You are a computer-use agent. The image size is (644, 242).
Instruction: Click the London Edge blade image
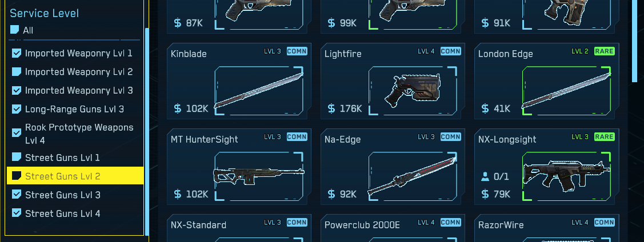(566, 91)
